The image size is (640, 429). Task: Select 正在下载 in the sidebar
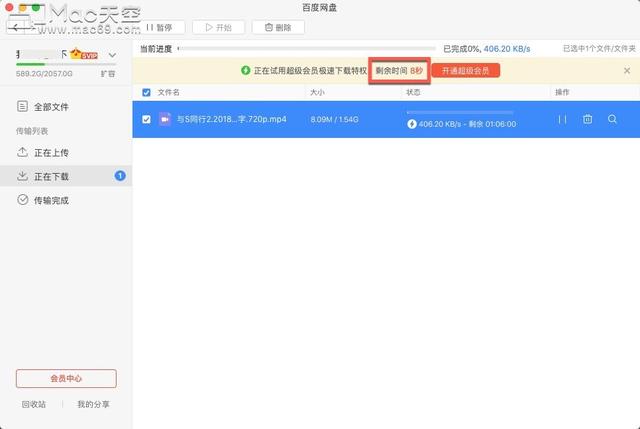pos(66,176)
